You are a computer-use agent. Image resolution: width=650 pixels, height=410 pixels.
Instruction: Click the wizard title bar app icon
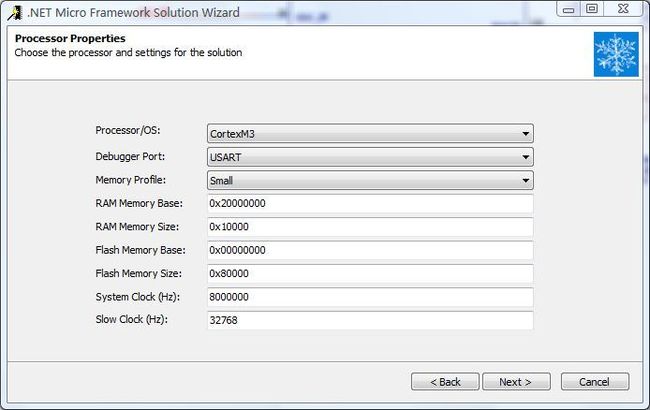tap(15, 12)
